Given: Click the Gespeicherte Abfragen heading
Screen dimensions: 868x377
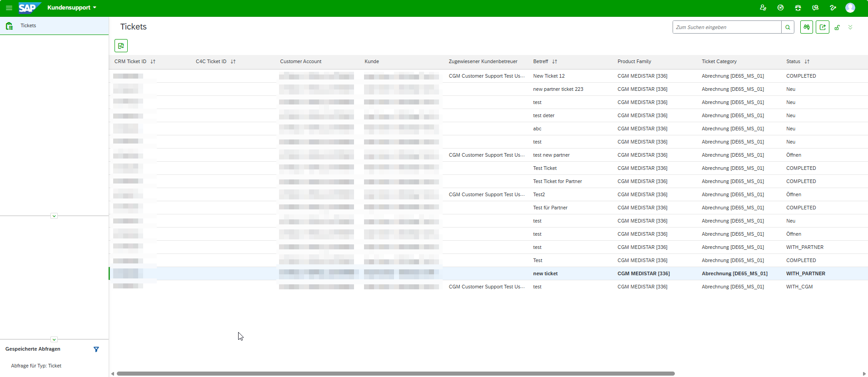Looking at the screenshot, I should [33, 349].
